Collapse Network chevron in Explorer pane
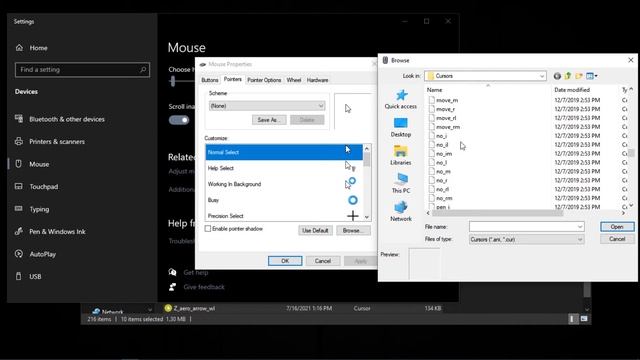Image resolution: width=640 pixels, height=360 pixels. coord(150,310)
